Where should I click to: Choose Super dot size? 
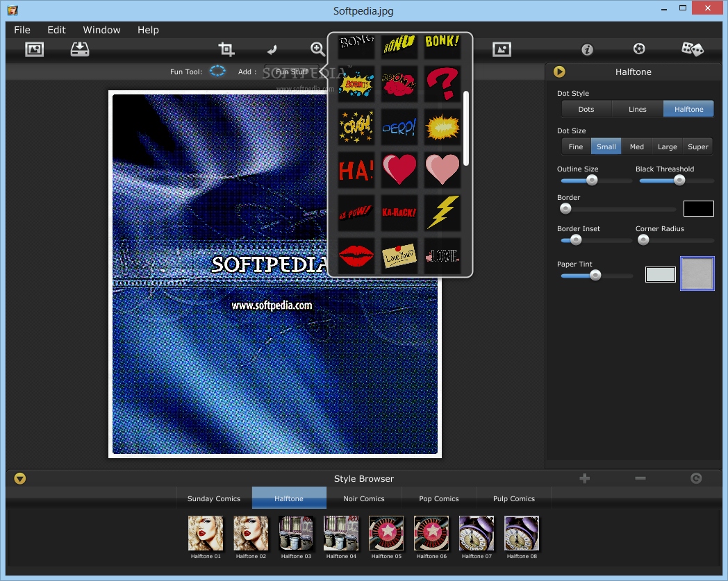(698, 146)
